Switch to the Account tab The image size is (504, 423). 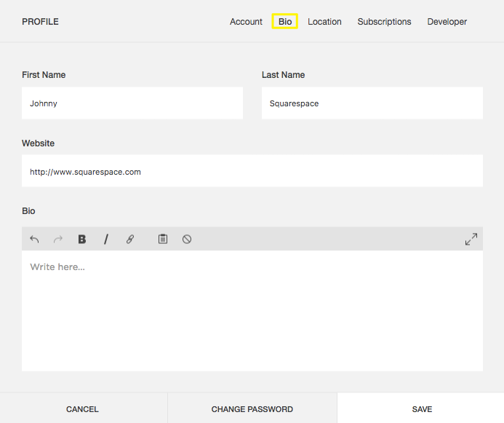pos(246,22)
